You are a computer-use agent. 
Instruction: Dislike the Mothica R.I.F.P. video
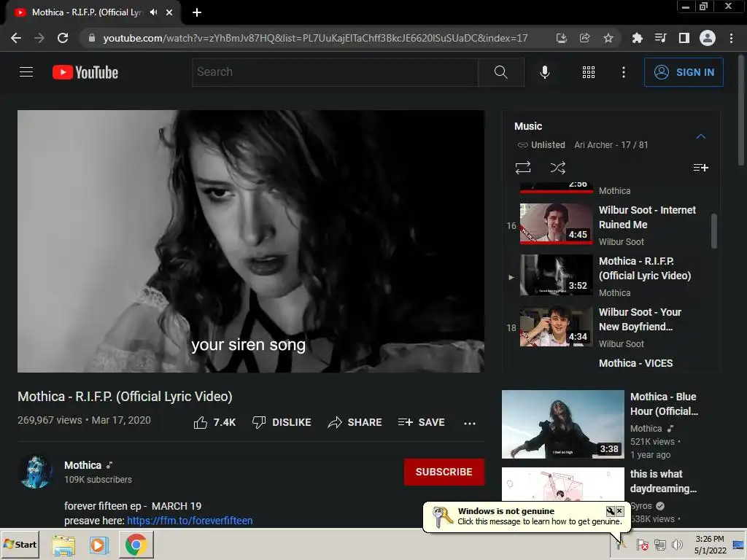click(x=282, y=422)
